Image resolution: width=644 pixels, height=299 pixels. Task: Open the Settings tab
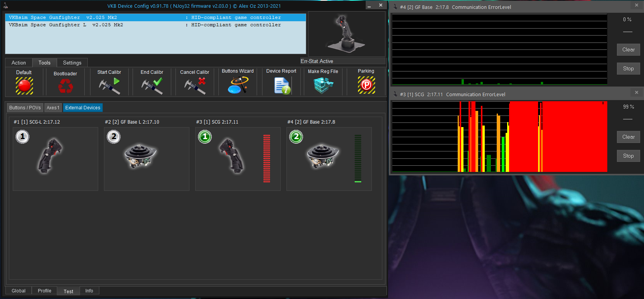pyautogui.click(x=72, y=63)
